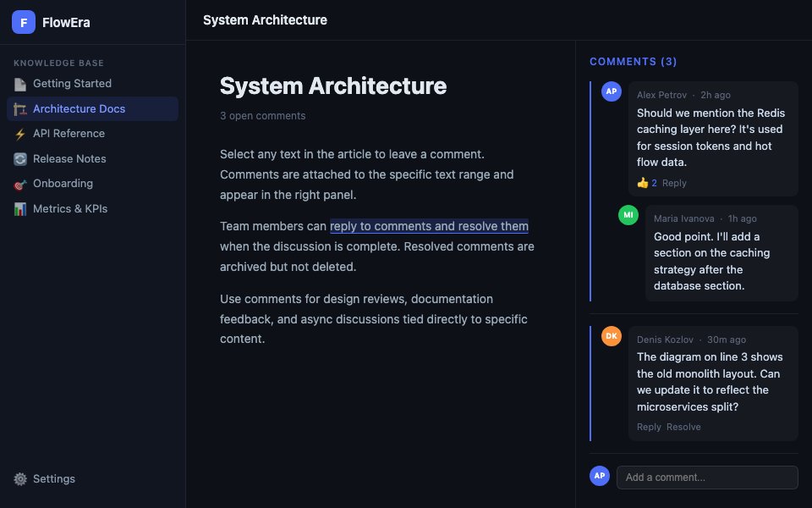The width and height of the screenshot is (812, 508).
Task: Click Alex Petrov's AP avatar
Action: (612, 91)
